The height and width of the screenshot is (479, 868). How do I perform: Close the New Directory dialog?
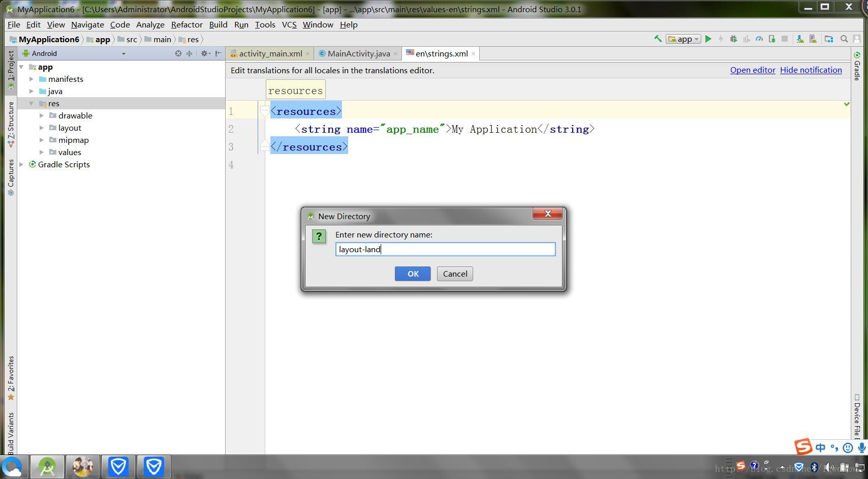pyautogui.click(x=547, y=214)
